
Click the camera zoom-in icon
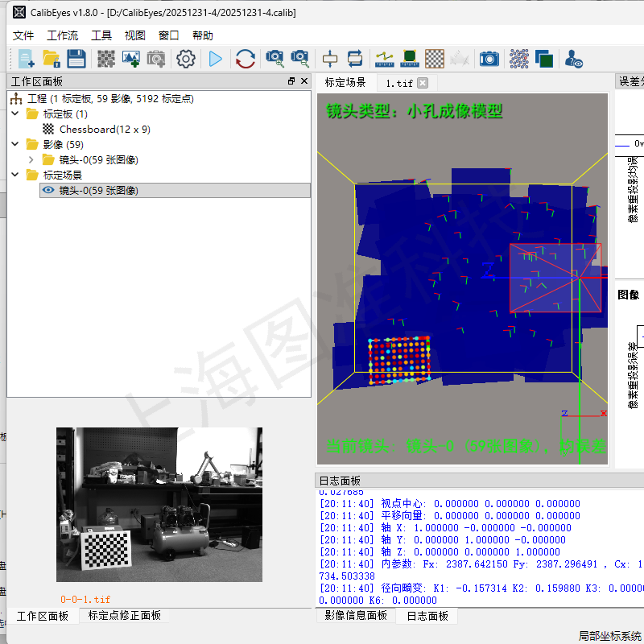275,58
